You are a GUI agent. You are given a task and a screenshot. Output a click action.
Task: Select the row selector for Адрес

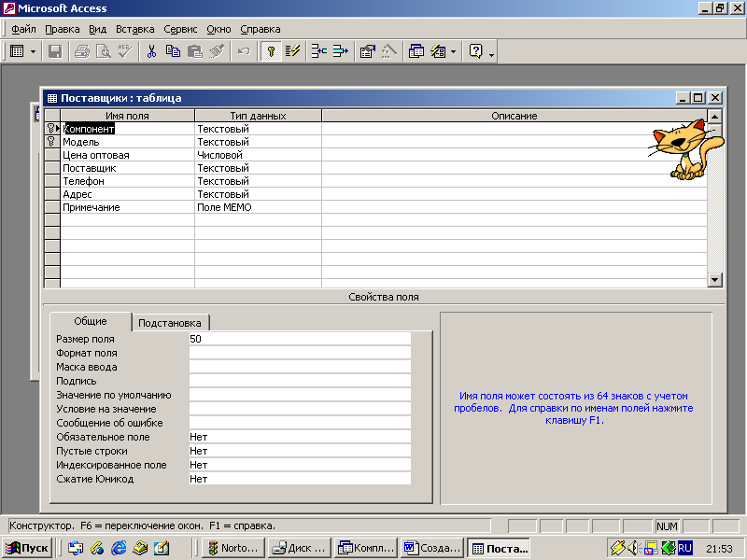(x=52, y=194)
